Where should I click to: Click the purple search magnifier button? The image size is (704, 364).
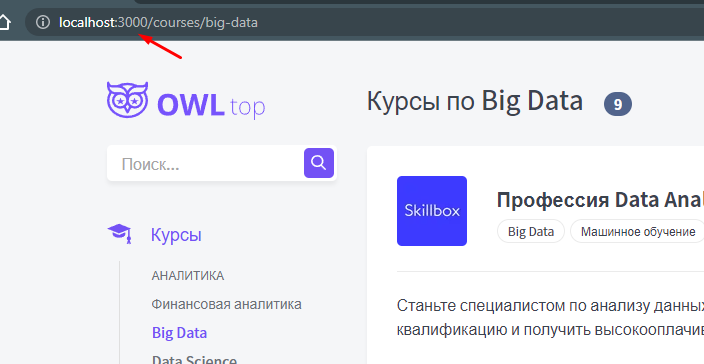tap(319, 163)
